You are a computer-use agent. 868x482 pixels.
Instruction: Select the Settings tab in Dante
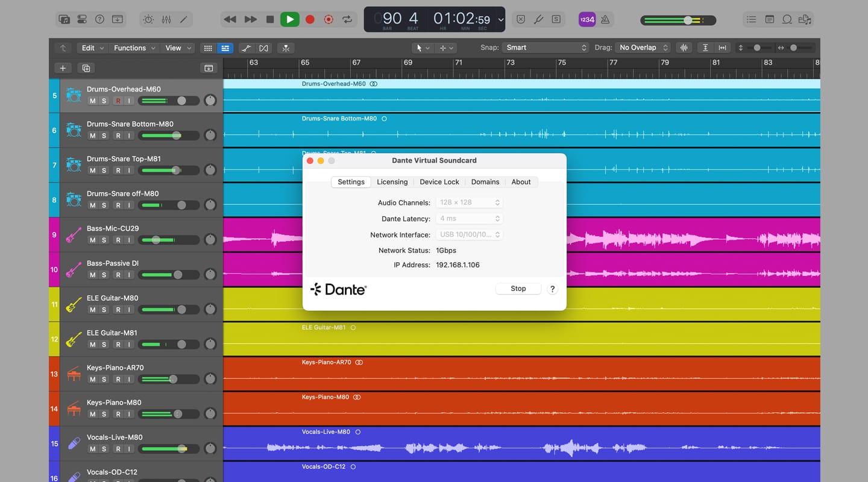click(351, 182)
